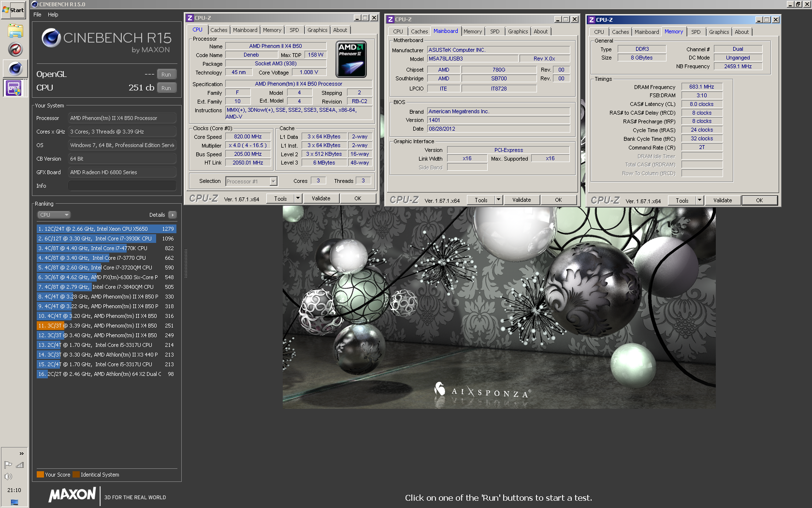
Task: Click the empty Info field
Action: click(x=122, y=186)
